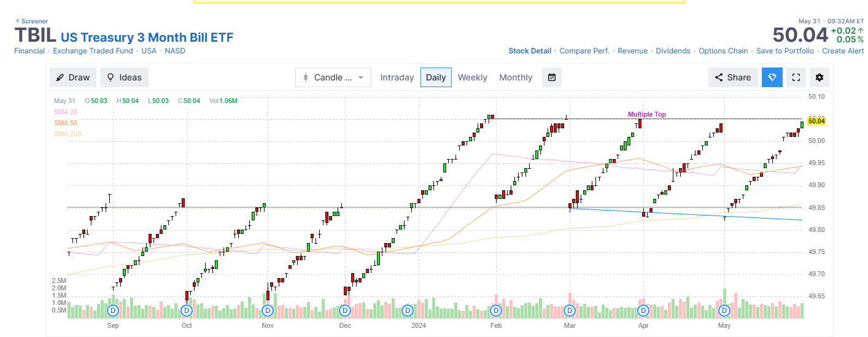Click the 50.10 price axis label

[x=816, y=97]
